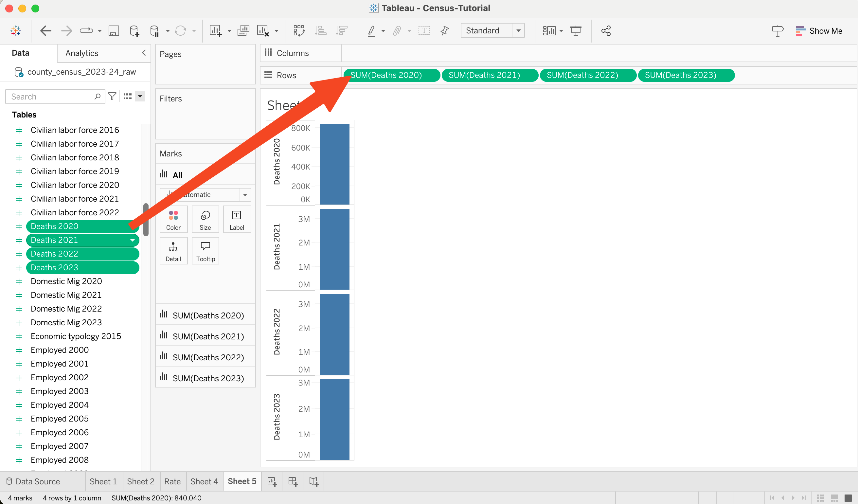This screenshot has width=858, height=504.
Task: Click the New Worksheet tab icon
Action: [272, 481]
